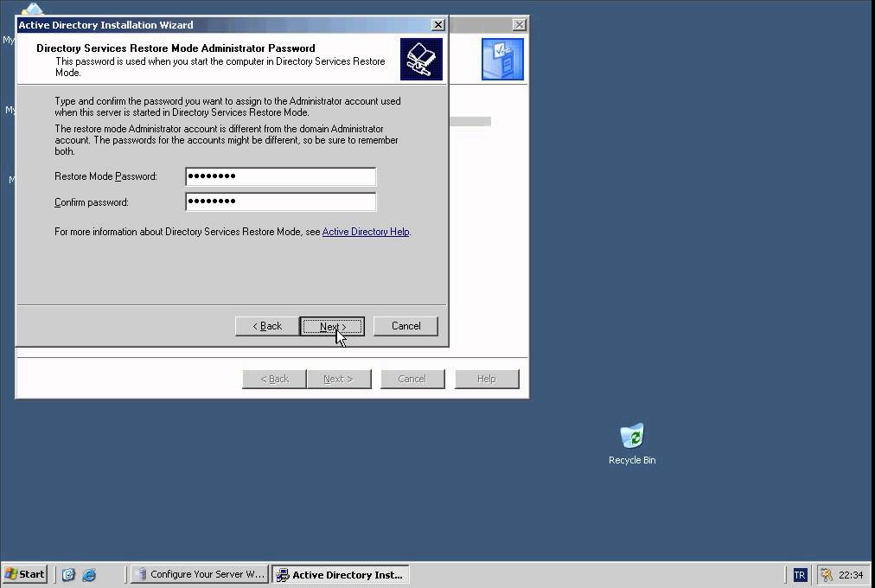Focus the Restore Mode Password field
This screenshot has width=875, height=588.
pos(281,176)
